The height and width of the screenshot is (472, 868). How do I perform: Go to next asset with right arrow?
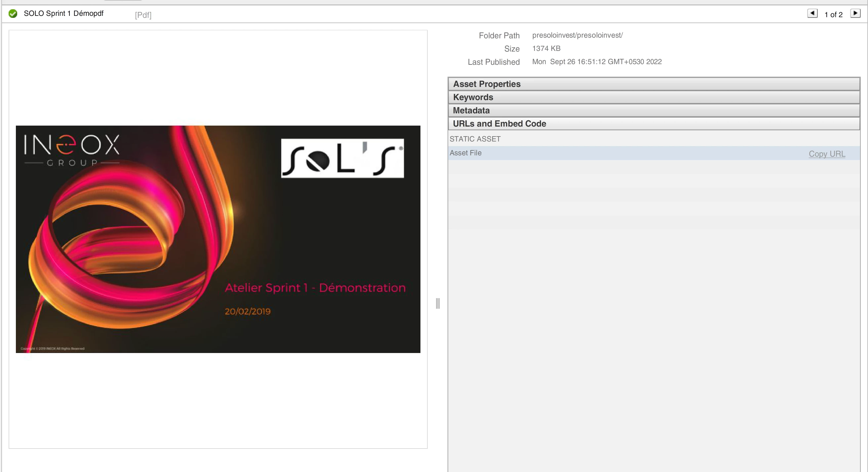pyautogui.click(x=855, y=13)
